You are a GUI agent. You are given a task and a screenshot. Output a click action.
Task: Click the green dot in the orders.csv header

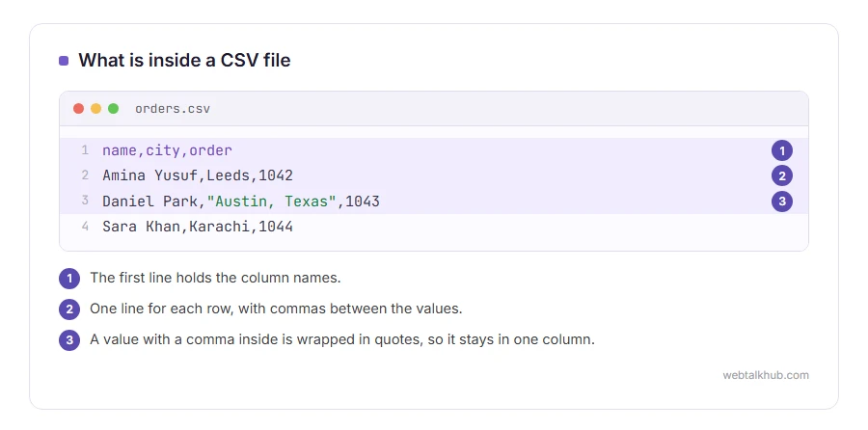coord(114,109)
